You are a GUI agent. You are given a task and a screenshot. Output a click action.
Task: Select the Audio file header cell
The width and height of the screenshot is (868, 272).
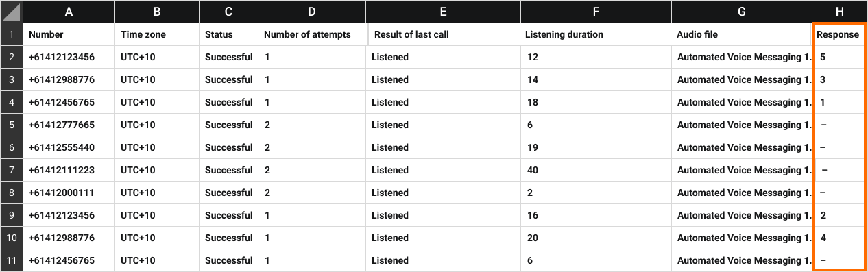point(742,34)
